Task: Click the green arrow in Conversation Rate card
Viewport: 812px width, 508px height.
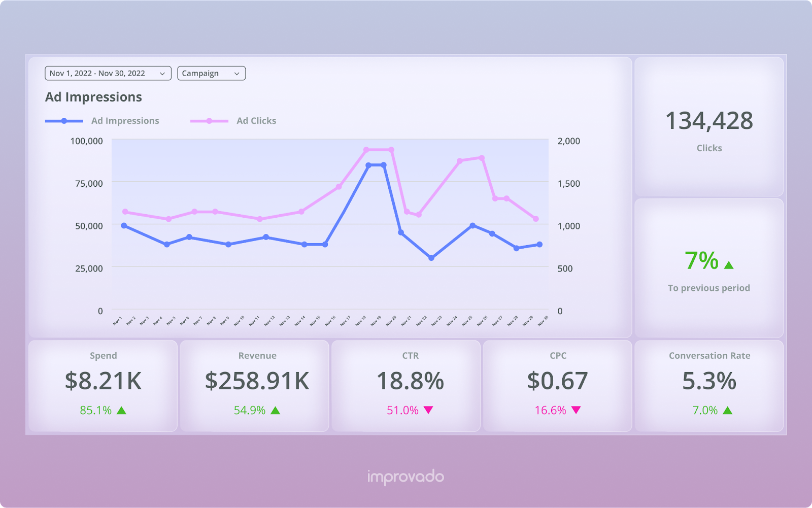Action: (x=728, y=410)
